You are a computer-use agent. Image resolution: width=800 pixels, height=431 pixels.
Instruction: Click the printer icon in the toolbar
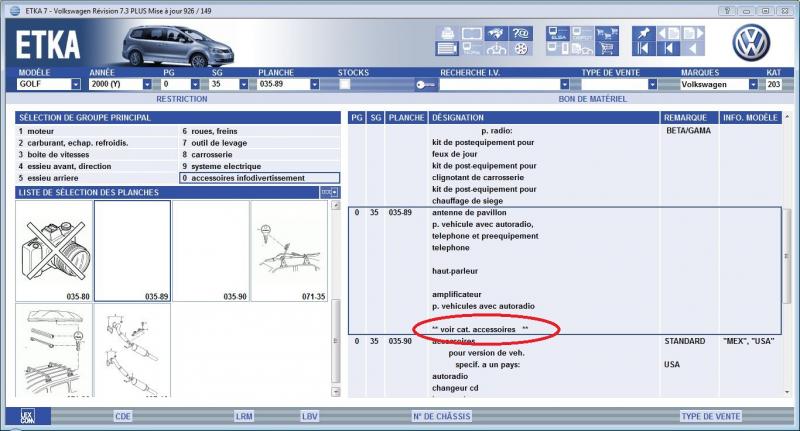point(447,34)
